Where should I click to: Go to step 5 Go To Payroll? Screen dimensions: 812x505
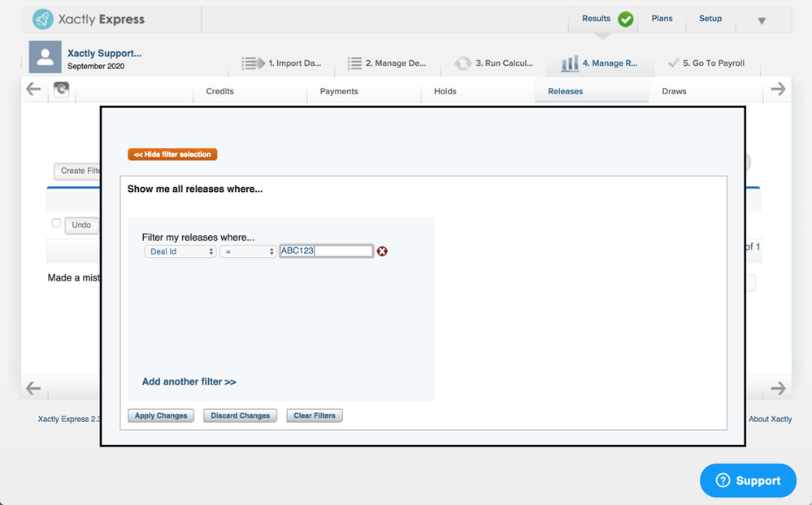714,63
